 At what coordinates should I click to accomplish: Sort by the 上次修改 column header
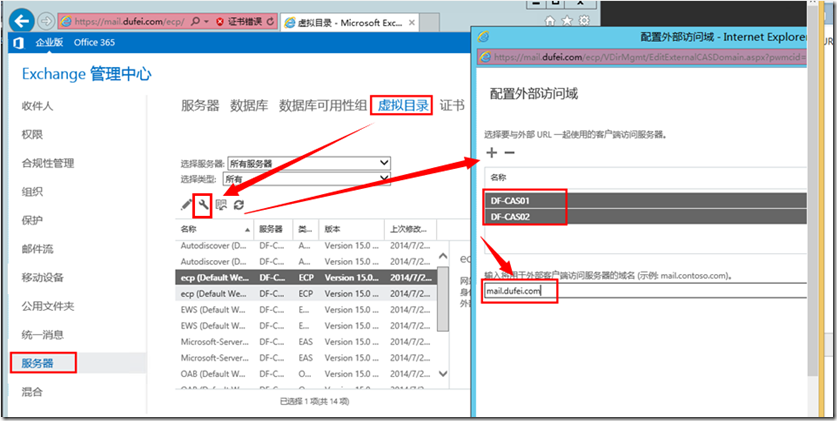410,229
